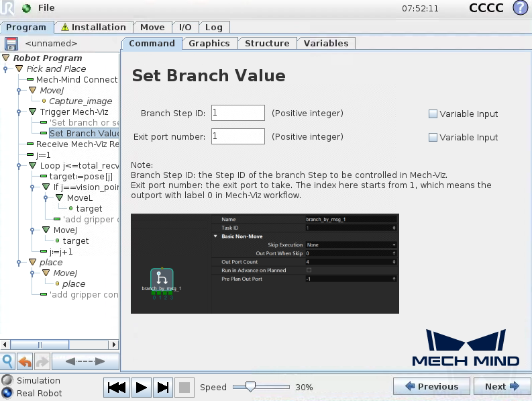Click the Branch Step ID input field
This screenshot has height=401, width=532.
point(238,113)
